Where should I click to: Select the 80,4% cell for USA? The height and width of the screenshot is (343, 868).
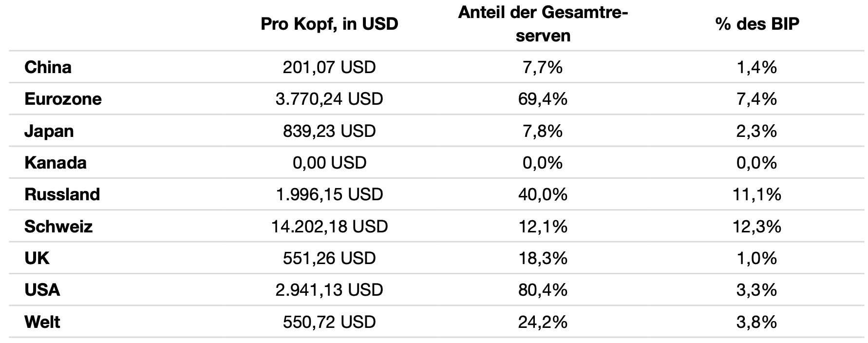[543, 290]
